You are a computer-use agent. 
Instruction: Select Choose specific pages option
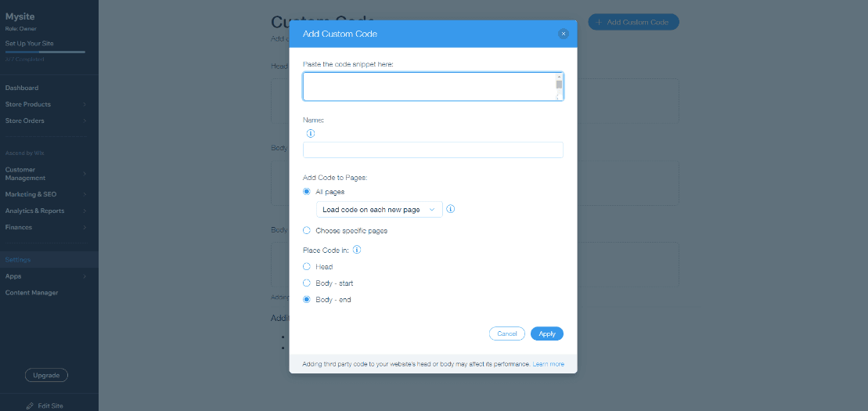pos(307,231)
